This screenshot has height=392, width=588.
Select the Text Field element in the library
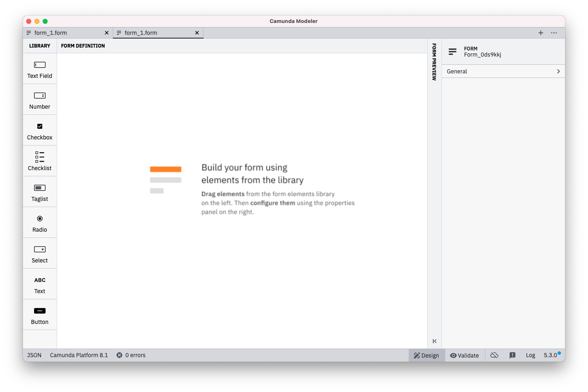pos(39,69)
